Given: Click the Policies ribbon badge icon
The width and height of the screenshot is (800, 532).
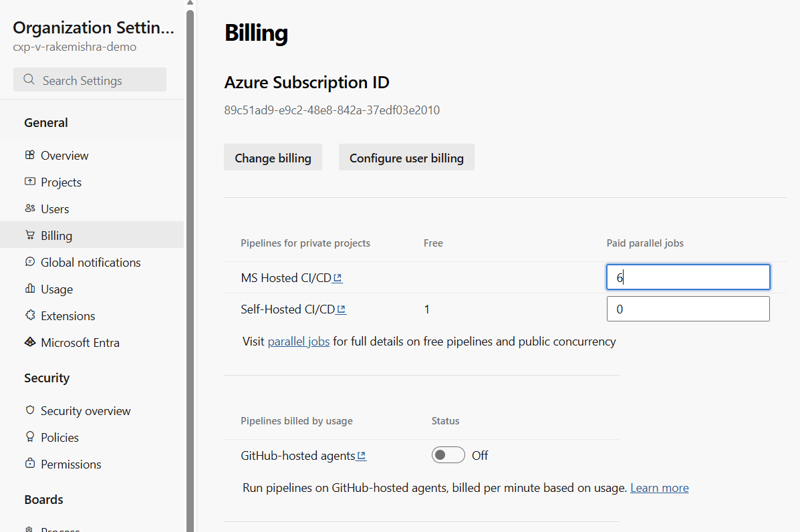Looking at the screenshot, I should click(x=30, y=436).
